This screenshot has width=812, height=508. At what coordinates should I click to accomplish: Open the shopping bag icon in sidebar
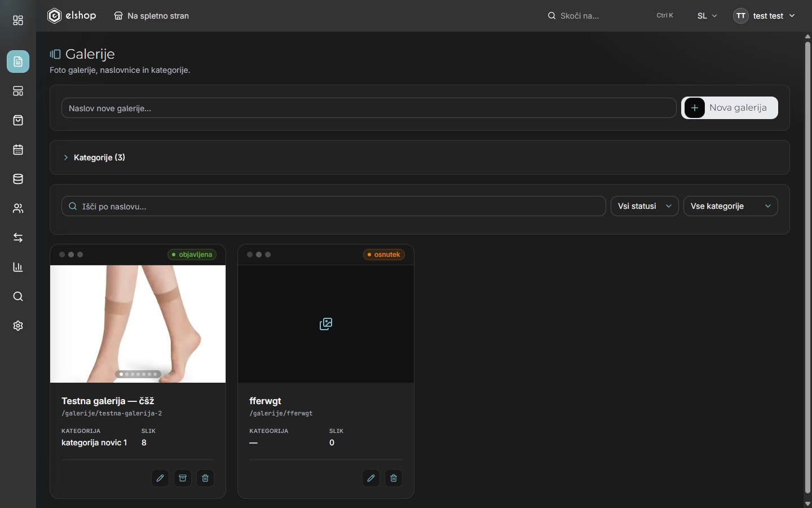tap(18, 120)
